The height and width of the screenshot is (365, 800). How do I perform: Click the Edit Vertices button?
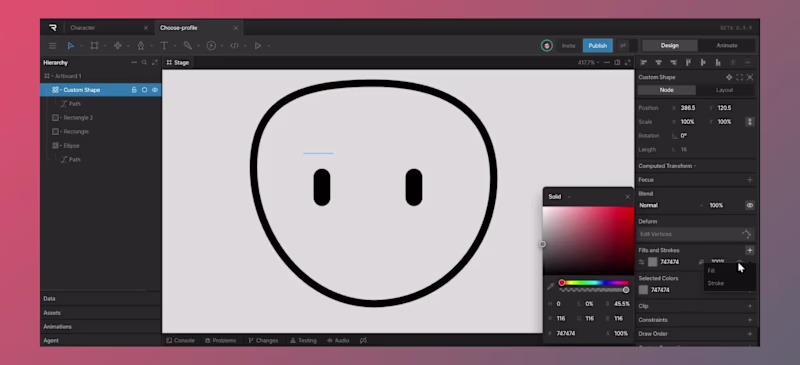point(696,234)
